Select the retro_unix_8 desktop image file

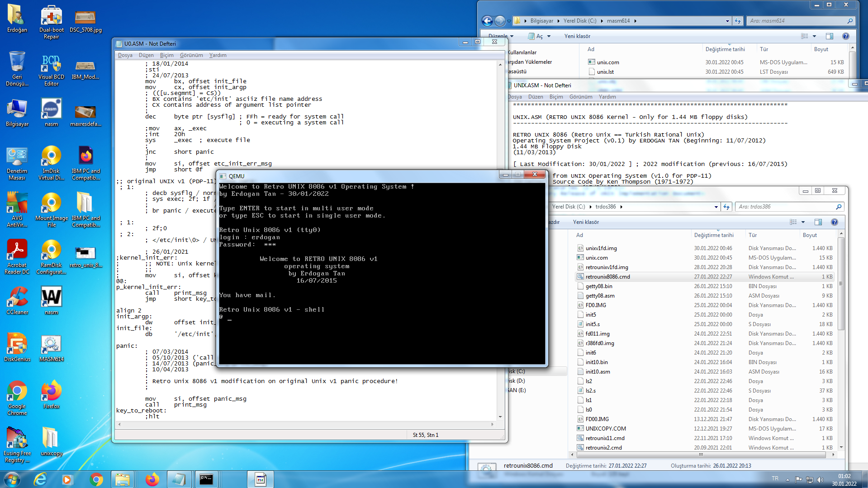pyautogui.click(x=85, y=257)
